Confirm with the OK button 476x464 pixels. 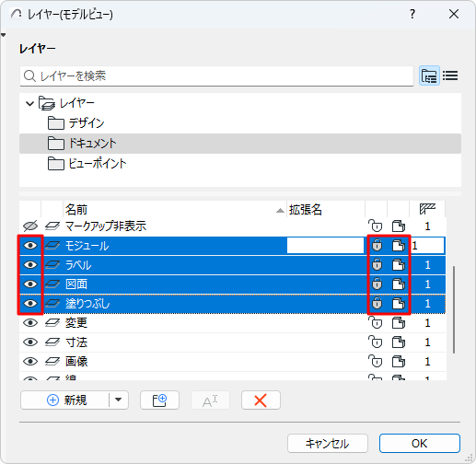click(x=420, y=443)
